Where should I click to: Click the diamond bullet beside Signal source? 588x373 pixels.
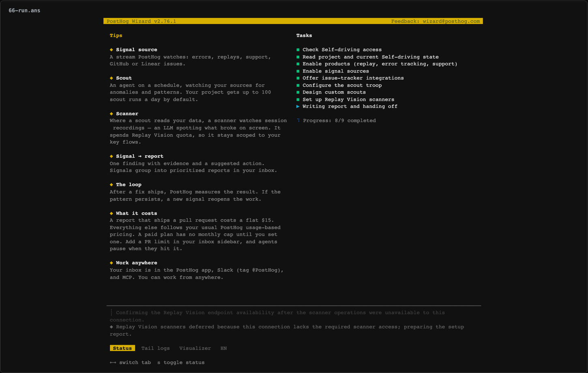[x=112, y=50]
